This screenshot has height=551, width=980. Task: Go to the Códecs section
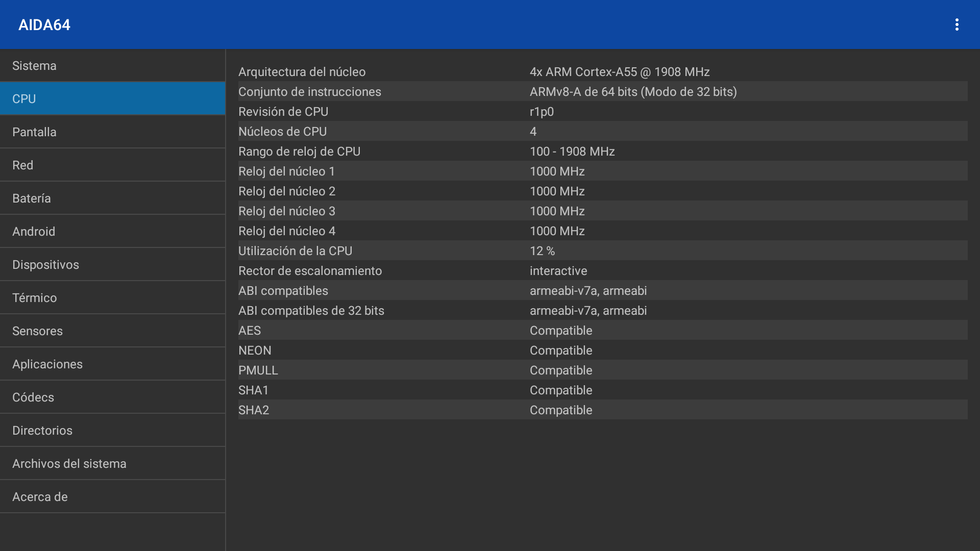(x=112, y=397)
